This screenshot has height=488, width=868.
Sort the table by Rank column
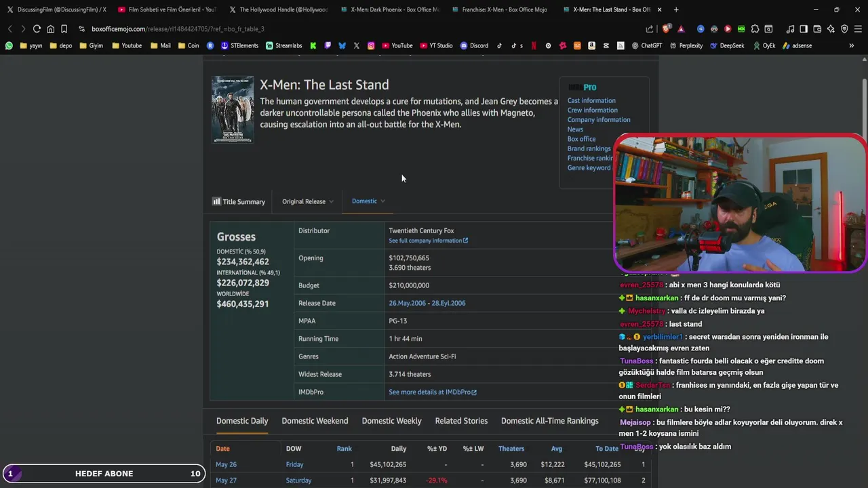(344, 449)
